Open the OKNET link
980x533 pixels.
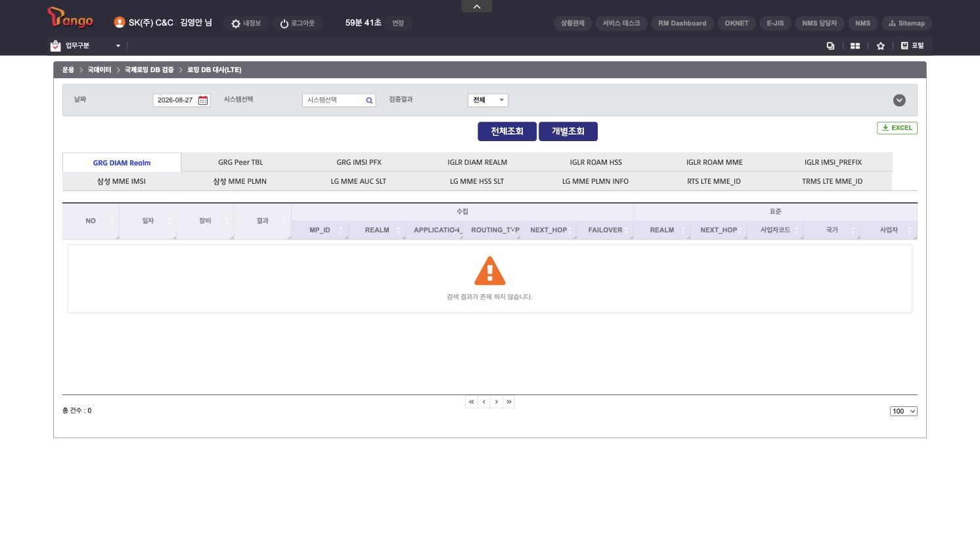pos(736,24)
